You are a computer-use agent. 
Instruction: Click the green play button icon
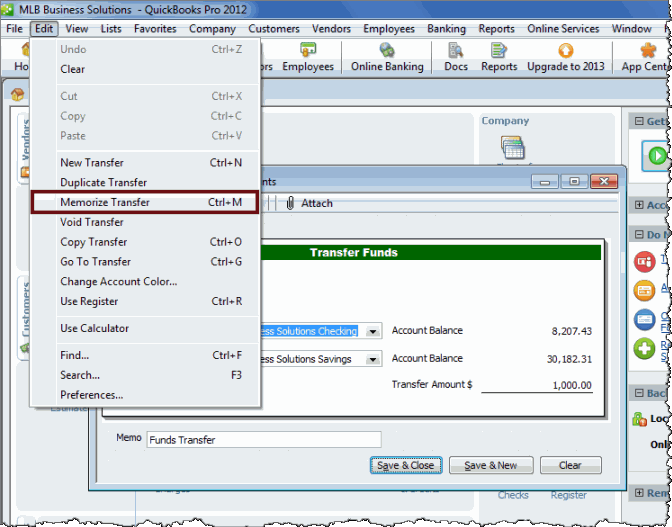pyautogui.click(x=657, y=156)
